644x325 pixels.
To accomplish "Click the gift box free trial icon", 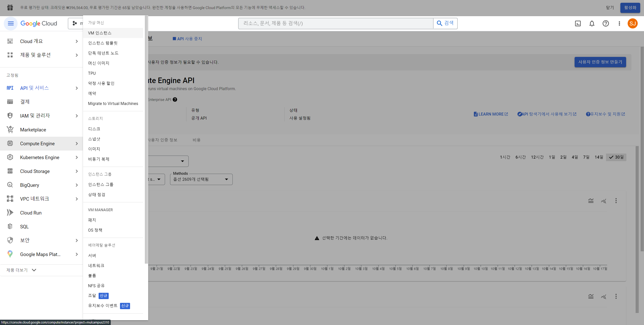I will pos(10,8).
